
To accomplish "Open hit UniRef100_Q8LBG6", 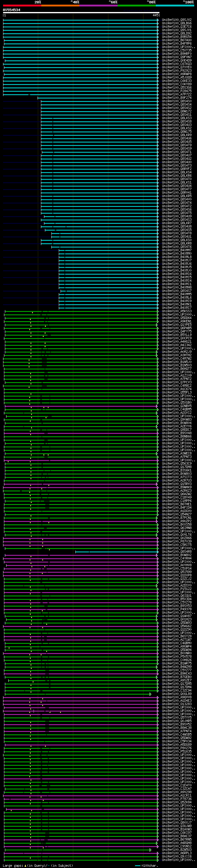I will click(x=177, y=23).
